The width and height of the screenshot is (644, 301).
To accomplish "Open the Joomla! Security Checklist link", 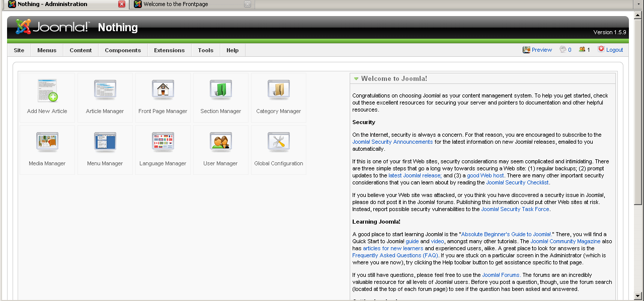I will 517,183.
